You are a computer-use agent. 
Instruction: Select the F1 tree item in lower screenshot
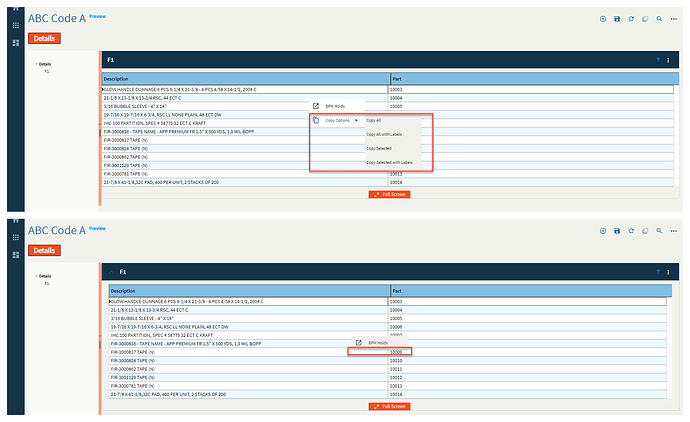click(47, 283)
